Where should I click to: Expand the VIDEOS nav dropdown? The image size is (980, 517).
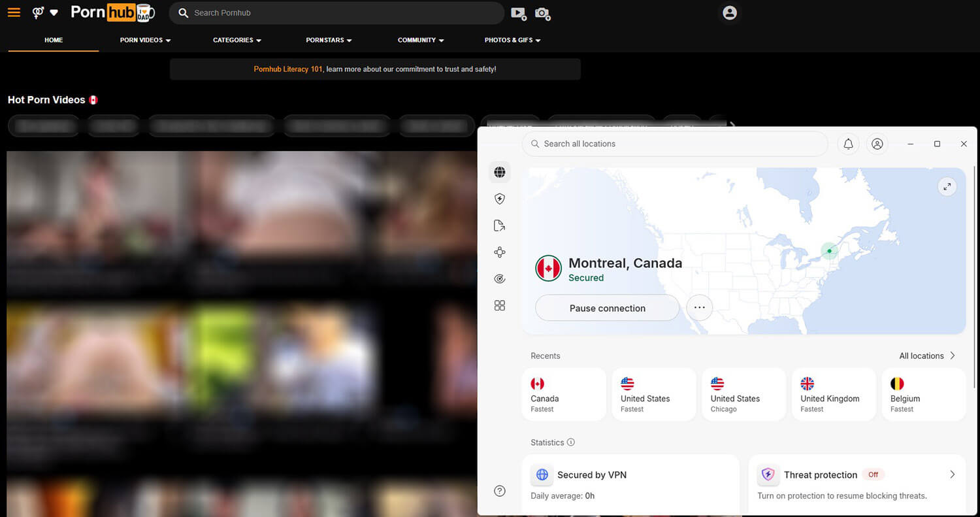[x=145, y=40]
